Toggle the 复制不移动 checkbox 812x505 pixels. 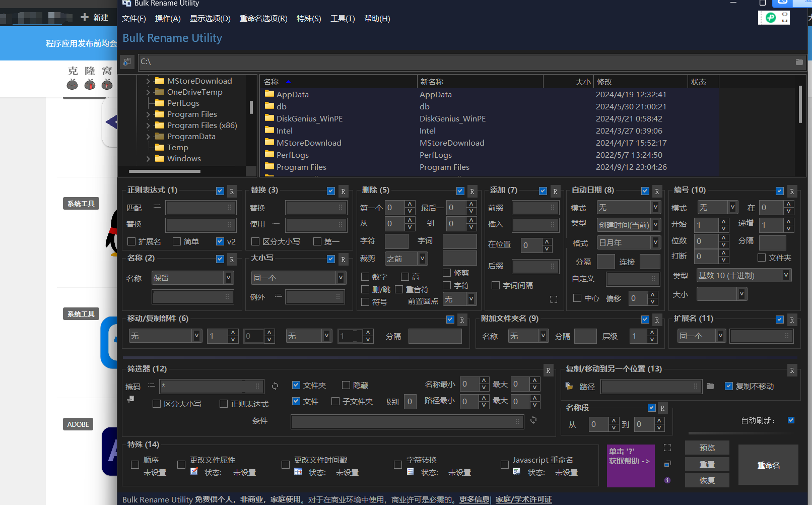point(728,386)
